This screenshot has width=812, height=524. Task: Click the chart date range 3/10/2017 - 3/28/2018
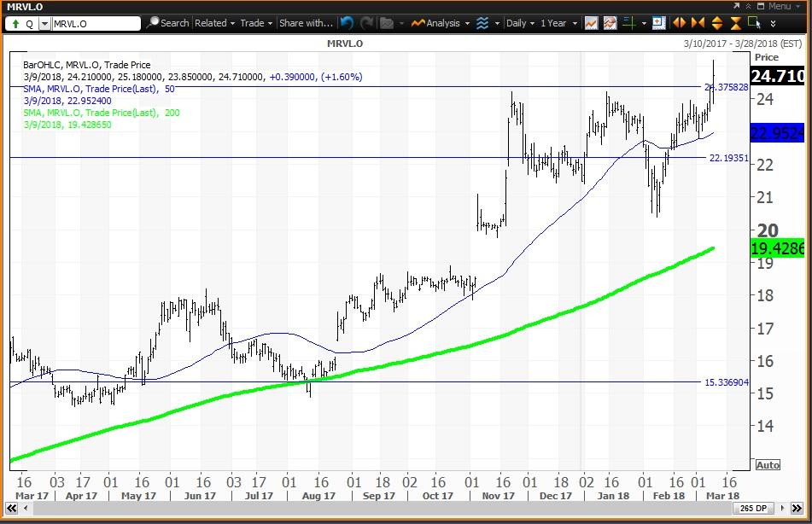(x=743, y=44)
